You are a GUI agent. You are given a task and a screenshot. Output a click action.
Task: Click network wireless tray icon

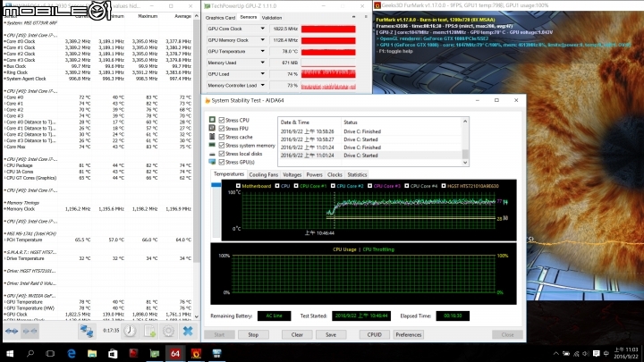click(x=576, y=353)
